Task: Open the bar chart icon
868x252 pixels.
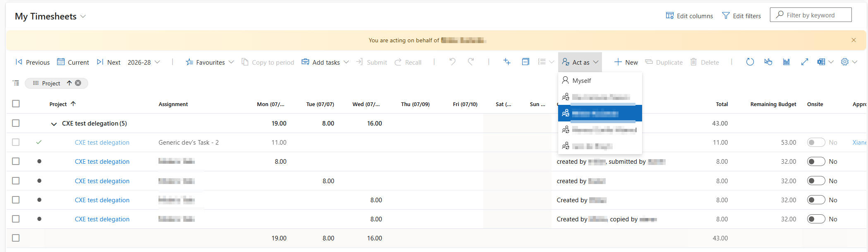Action: click(786, 62)
